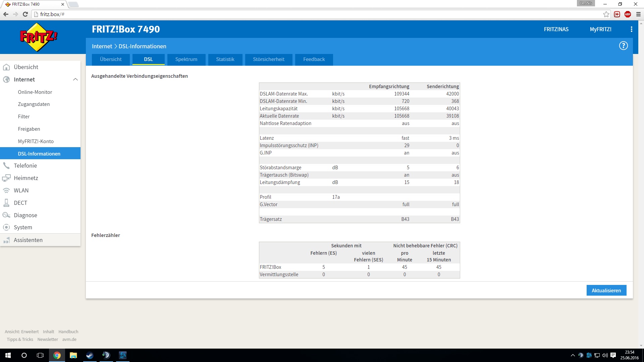Switch to the Spektrum tab
Image resolution: width=644 pixels, height=362 pixels.
pos(186,59)
